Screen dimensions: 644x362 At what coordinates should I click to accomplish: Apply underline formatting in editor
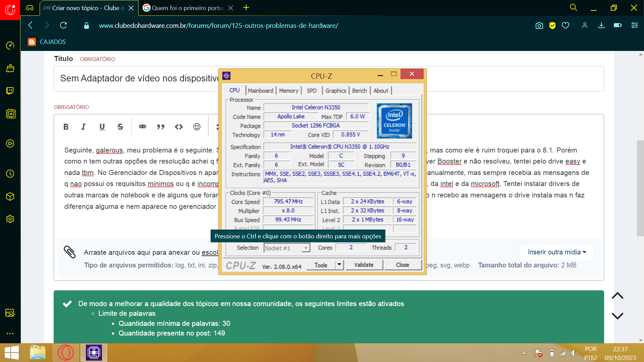tap(102, 127)
